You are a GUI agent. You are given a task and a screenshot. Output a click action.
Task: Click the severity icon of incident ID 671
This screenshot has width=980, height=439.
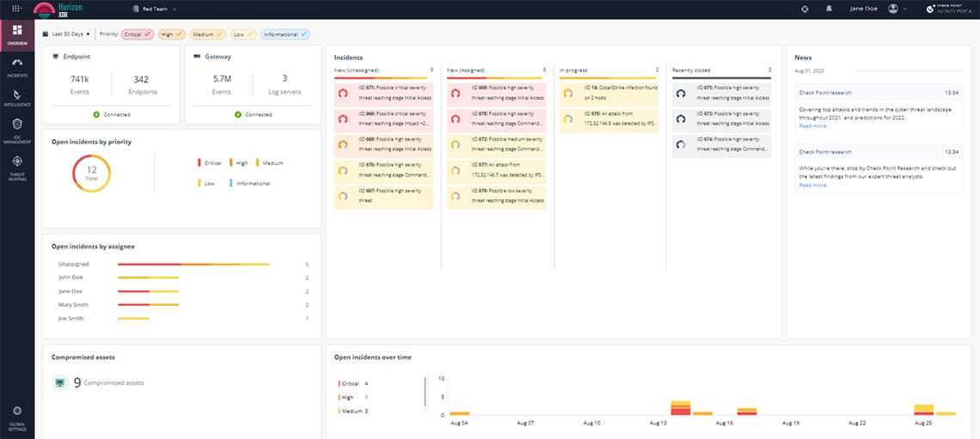click(342, 93)
